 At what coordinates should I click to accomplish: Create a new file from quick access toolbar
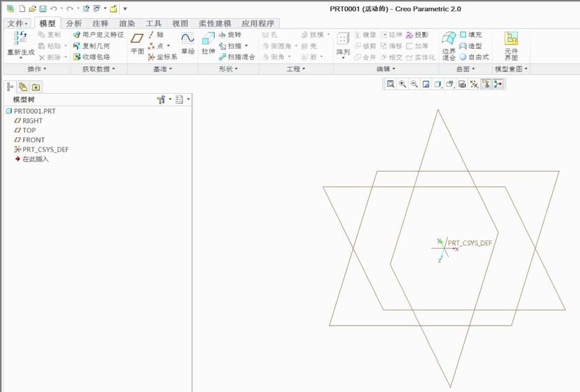pyautogui.click(x=22, y=8)
